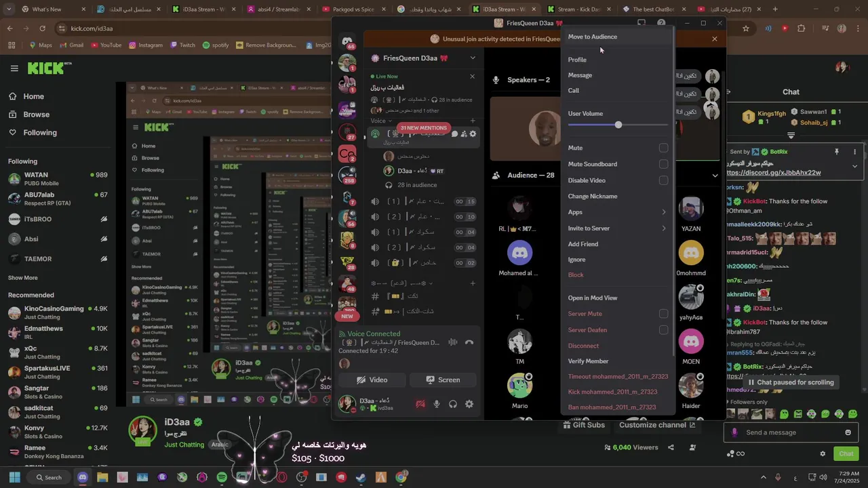Dismiss the unusual join activity banner

point(714,39)
